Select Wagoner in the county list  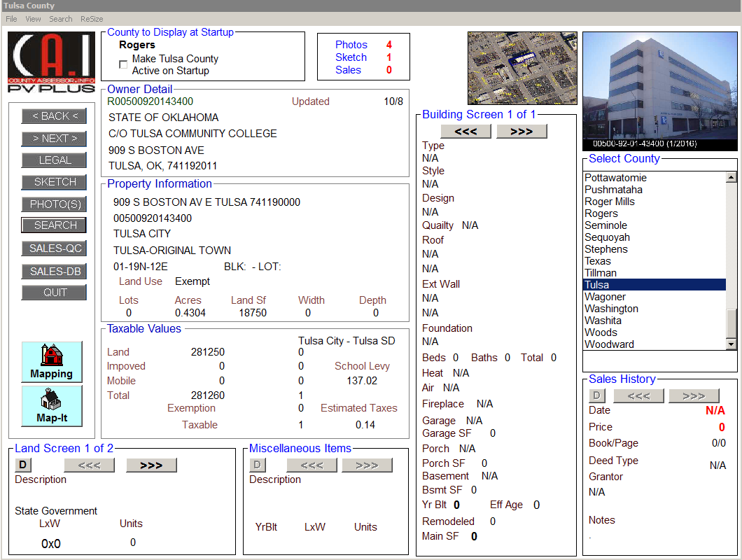[x=605, y=297]
